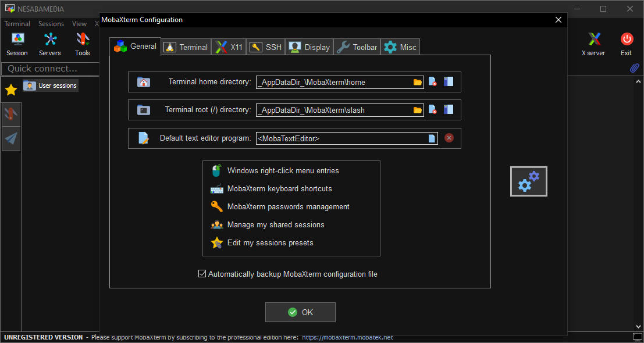Viewport: 644px width, 343px height.
Task: Open the Servers toolbar icon
Action: [50, 44]
